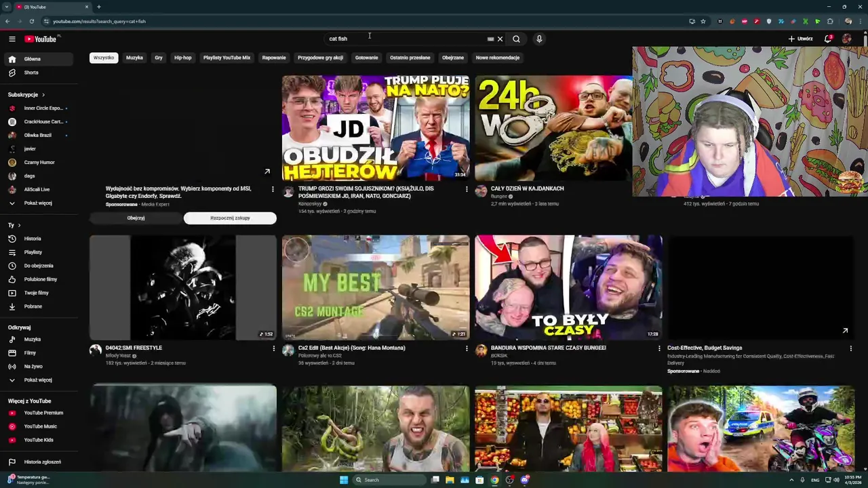Bookmark this page with star icon

703,21
